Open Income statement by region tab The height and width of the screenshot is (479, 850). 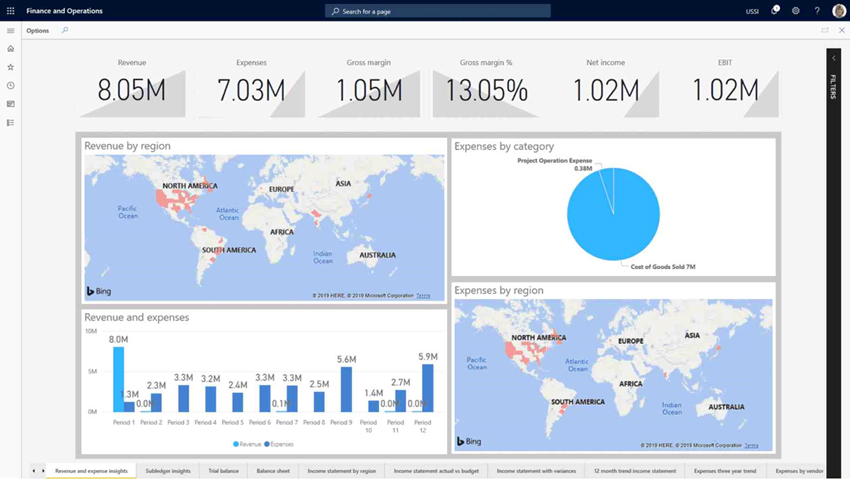(x=341, y=470)
